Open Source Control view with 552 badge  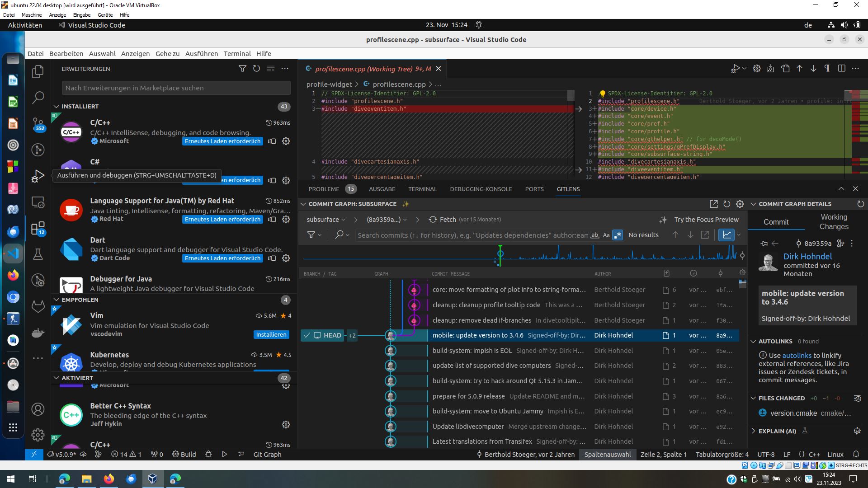click(x=38, y=123)
